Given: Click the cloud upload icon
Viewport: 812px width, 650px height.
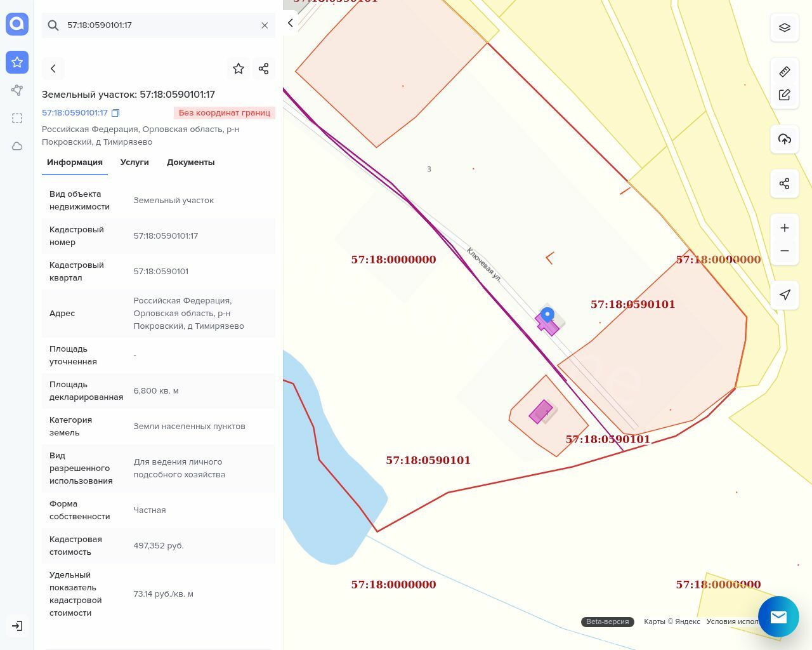Looking at the screenshot, I should pyautogui.click(x=784, y=139).
